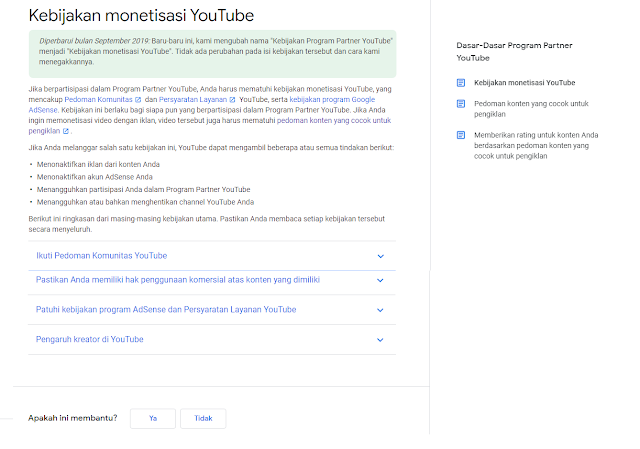This screenshot has width=640, height=449.
Task: Click bullet text Menangguhkan atau bahkan menghentikan channel
Action: point(145,202)
